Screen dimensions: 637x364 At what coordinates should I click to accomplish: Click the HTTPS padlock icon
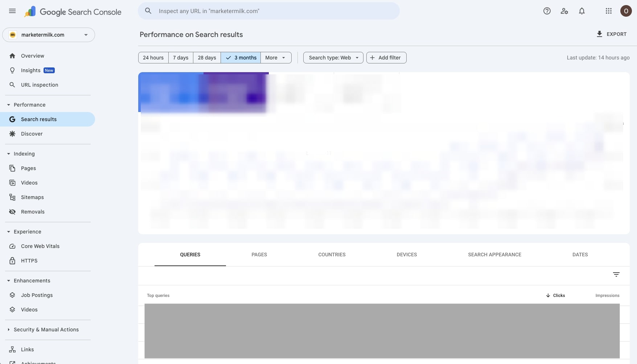click(x=12, y=261)
